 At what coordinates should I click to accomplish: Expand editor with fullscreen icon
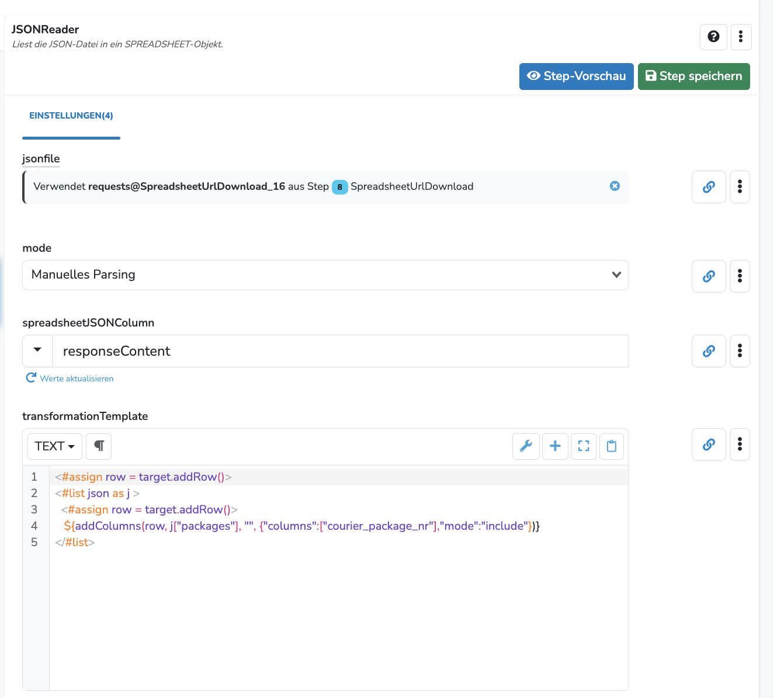584,447
